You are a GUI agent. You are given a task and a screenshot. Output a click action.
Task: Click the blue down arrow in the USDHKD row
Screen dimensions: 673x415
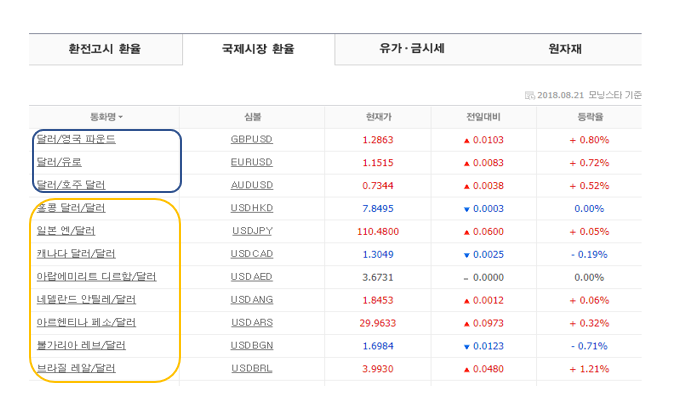[466, 208]
